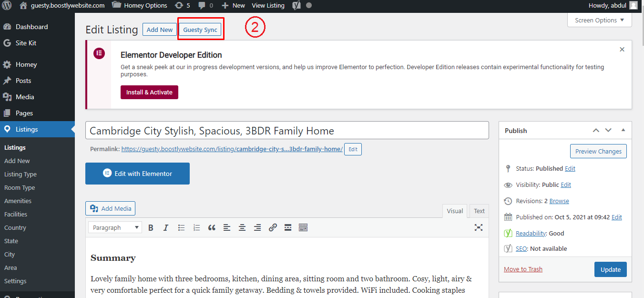Open Posts in the sidebar
The height and width of the screenshot is (298, 644).
click(x=23, y=81)
